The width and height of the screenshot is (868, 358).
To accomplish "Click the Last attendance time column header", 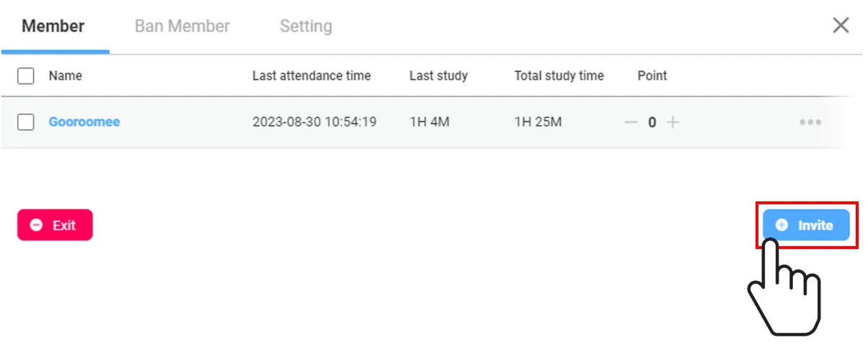I will (x=311, y=76).
